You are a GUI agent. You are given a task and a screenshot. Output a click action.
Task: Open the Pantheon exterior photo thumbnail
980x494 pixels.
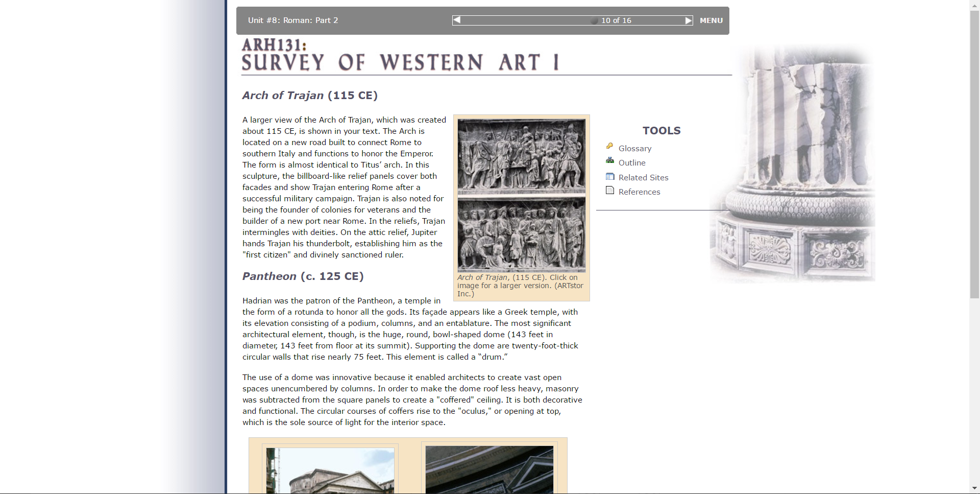pyautogui.click(x=330, y=471)
